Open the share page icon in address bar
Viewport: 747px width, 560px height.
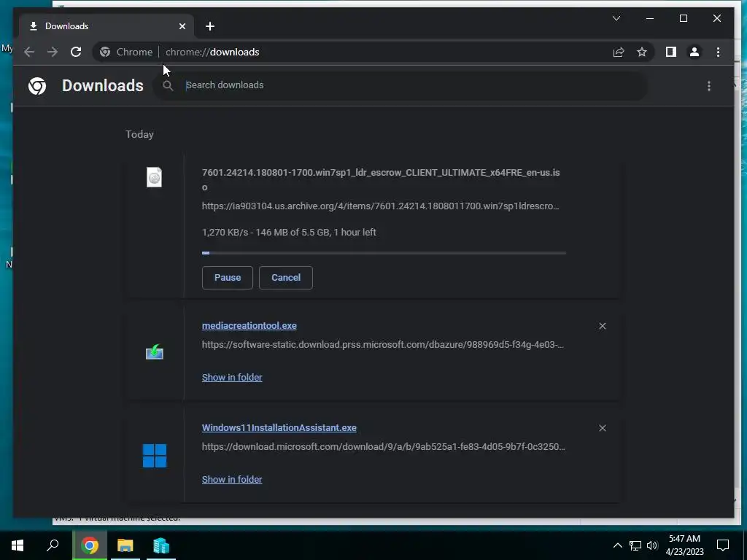click(619, 52)
